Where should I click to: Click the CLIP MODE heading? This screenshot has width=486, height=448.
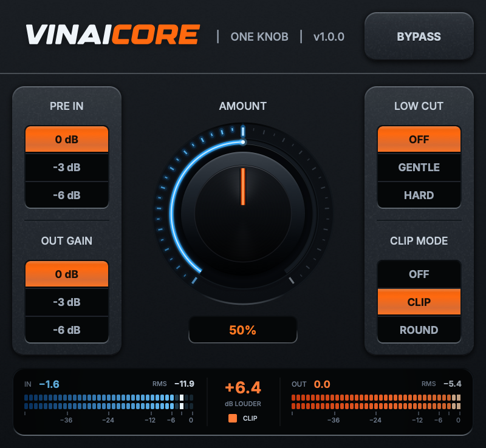point(419,241)
